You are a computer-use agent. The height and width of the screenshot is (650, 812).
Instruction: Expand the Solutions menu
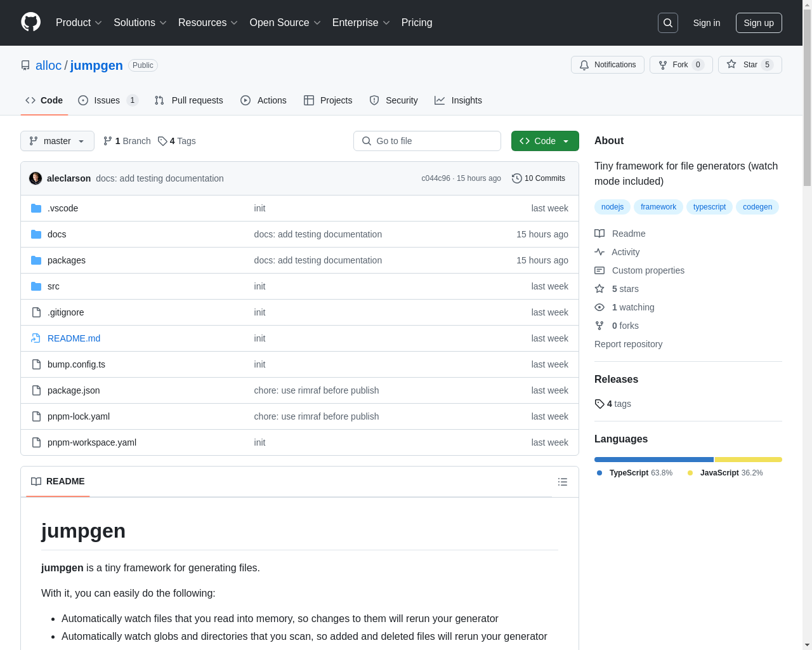tap(140, 23)
